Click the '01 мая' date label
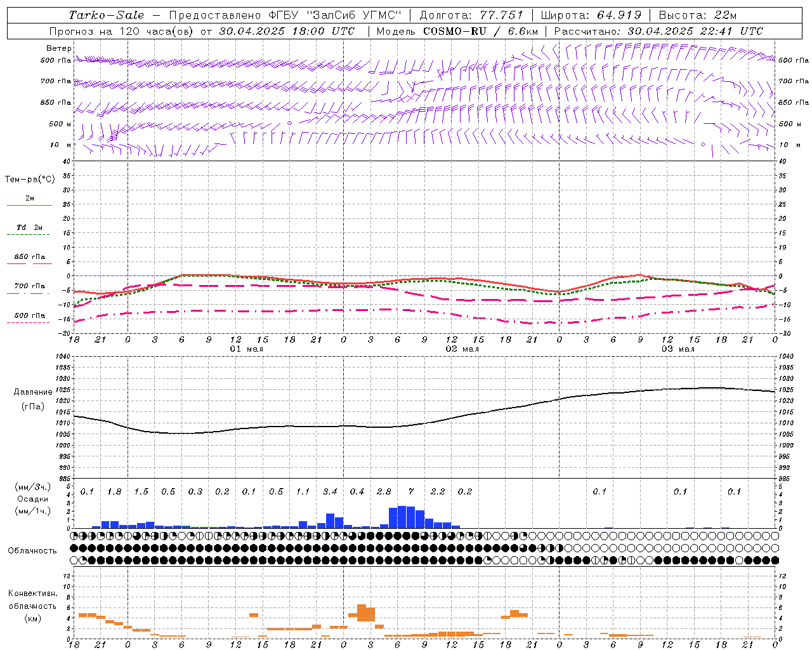Image resolution: width=812 pixels, height=650 pixels. [x=246, y=349]
